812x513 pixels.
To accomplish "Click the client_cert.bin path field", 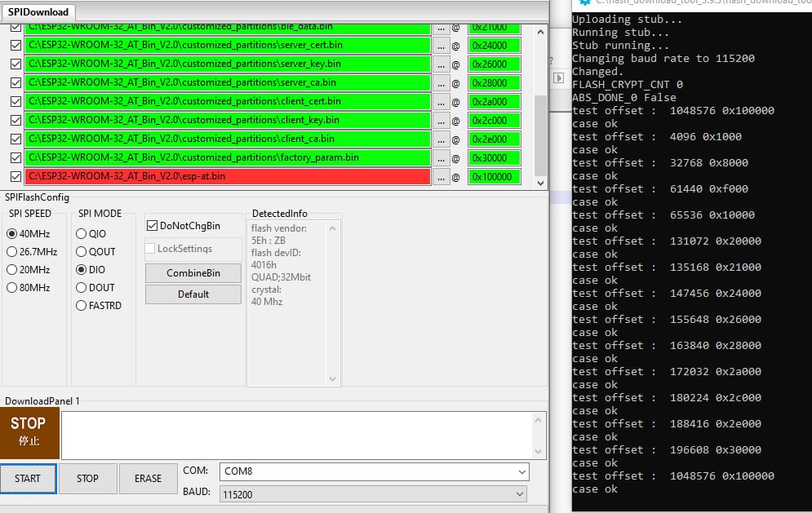I will [x=228, y=101].
